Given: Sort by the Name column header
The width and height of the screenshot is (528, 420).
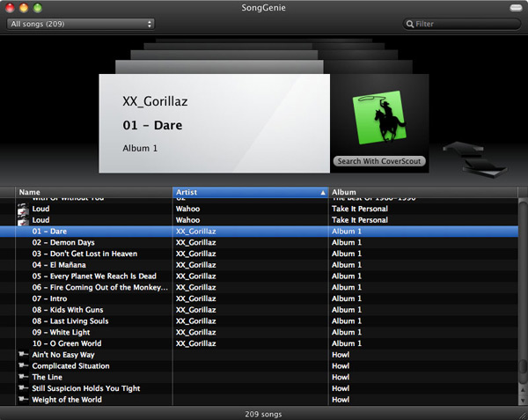Looking at the screenshot, I should tap(94, 192).
